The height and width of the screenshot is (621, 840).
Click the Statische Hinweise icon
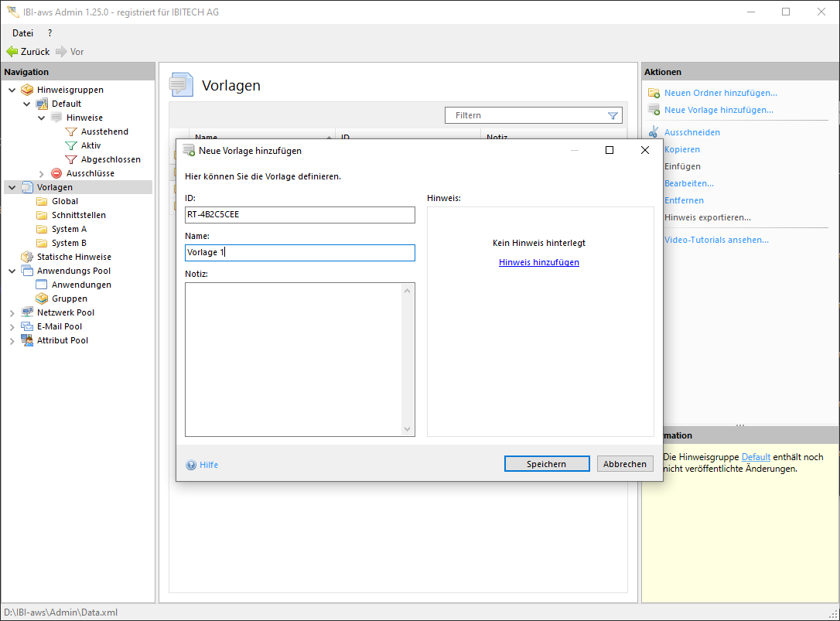pos(27,257)
